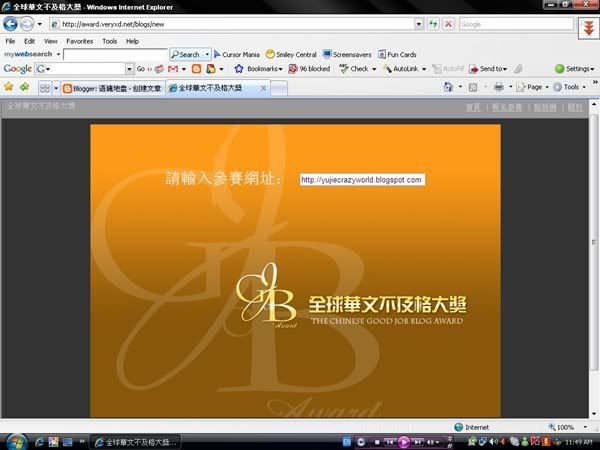Expand the Google toolbar Settings dropdown
The image size is (600, 450).
574,69
